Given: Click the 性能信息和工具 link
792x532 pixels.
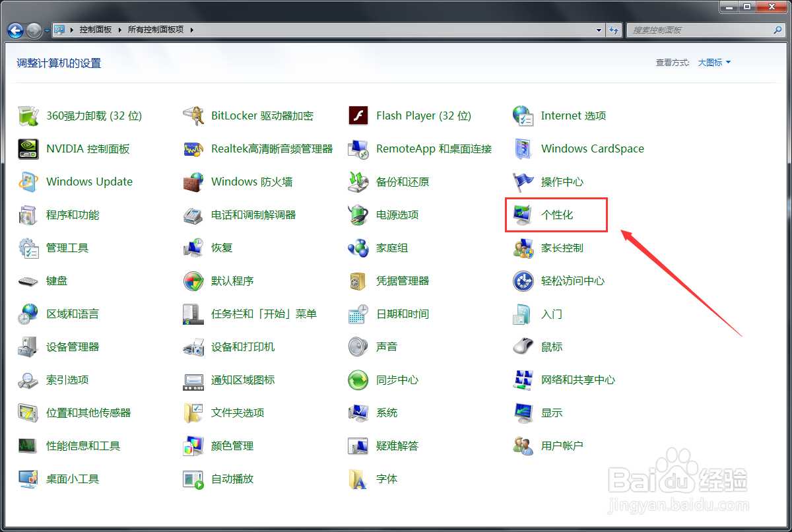Looking at the screenshot, I should coord(83,446).
